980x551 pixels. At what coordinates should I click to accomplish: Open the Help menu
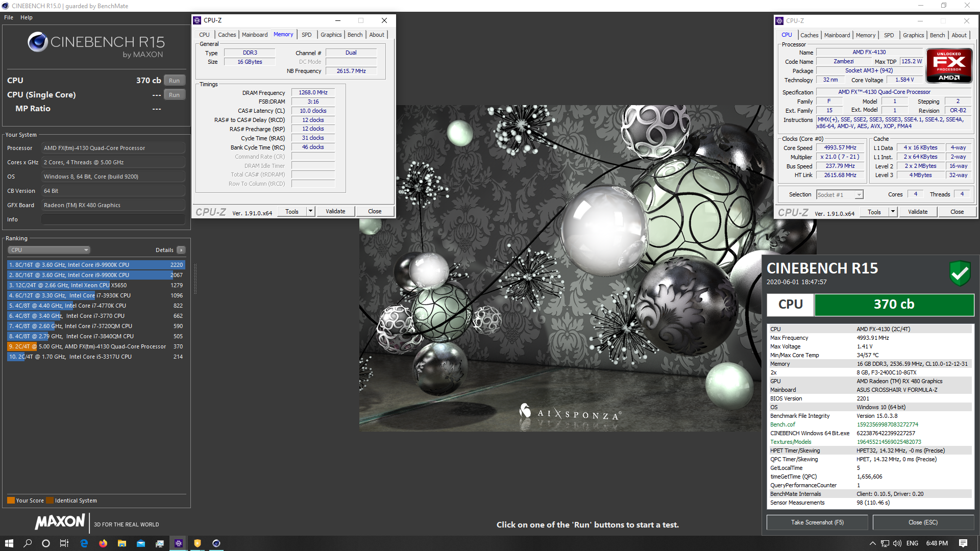point(27,17)
